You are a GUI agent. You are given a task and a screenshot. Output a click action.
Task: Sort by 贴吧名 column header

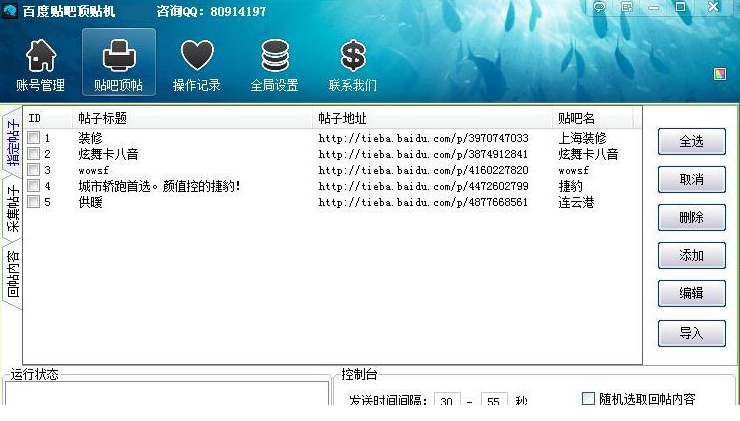click(x=592, y=118)
